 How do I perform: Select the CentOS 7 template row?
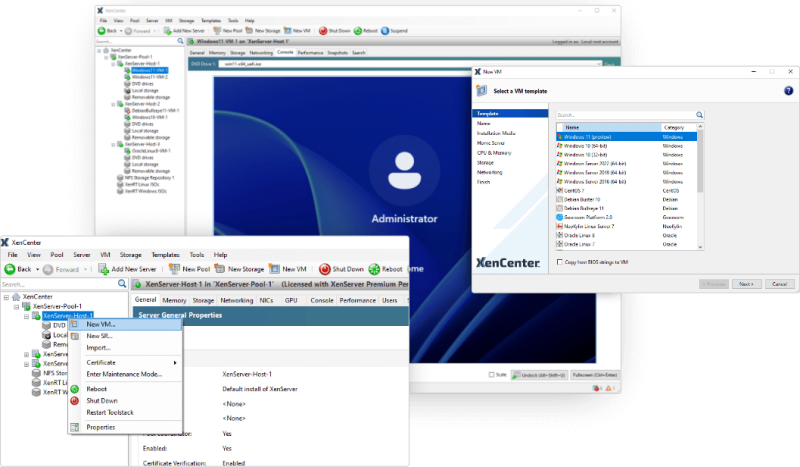click(x=627, y=190)
